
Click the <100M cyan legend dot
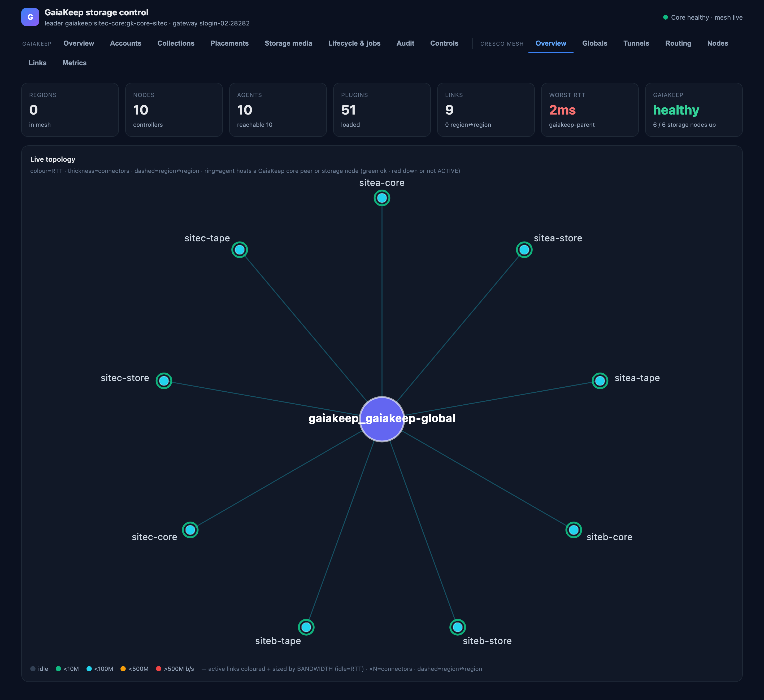coord(89,668)
